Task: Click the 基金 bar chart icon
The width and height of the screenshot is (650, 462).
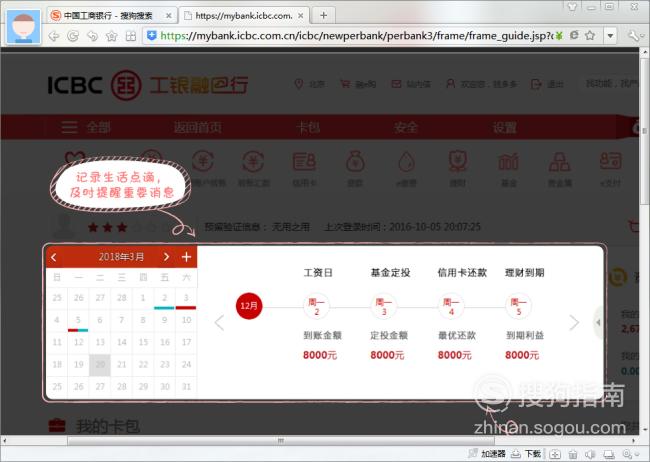Action: (509, 162)
